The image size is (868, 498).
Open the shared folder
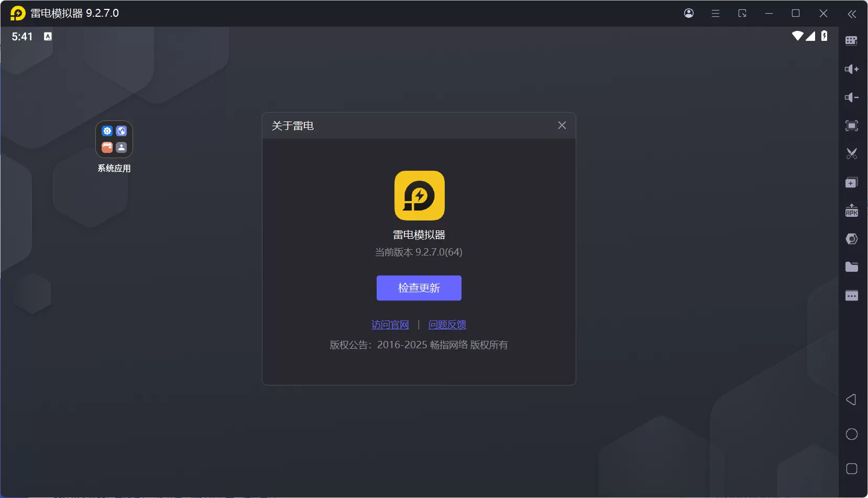(852, 267)
